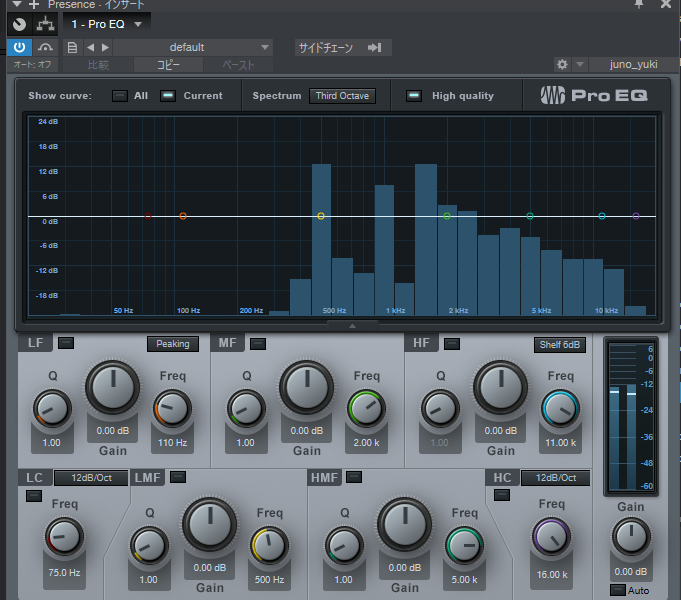Go to the previous preset arrow
The height and width of the screenshot is (600, 681).
[x=91, y=47]
